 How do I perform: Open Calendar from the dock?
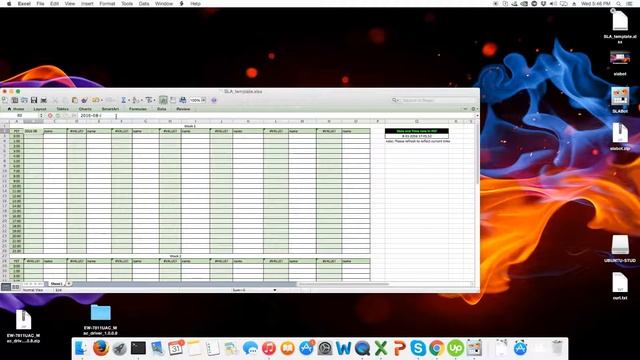pyautogui.click(x=176, y=348)
